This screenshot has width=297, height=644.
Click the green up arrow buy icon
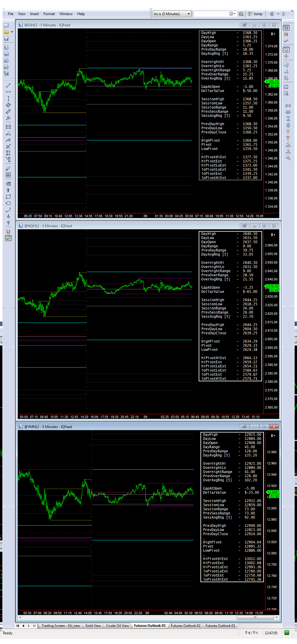tap(288, 132)
